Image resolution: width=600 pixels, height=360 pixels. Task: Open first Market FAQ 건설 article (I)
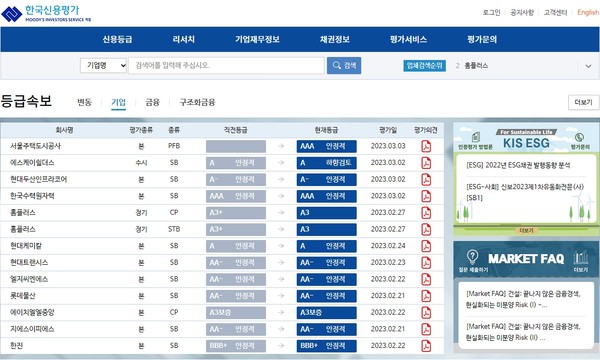click(523, 299)
